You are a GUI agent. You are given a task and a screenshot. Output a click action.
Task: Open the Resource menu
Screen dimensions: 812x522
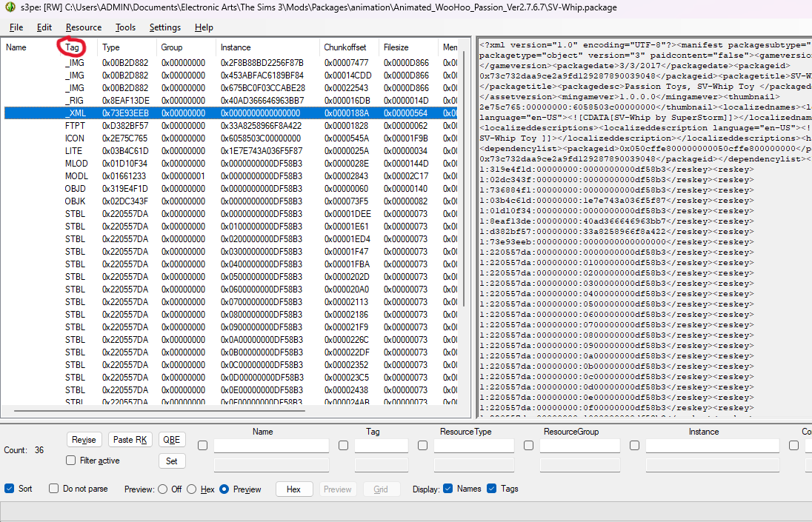(83, 27)
